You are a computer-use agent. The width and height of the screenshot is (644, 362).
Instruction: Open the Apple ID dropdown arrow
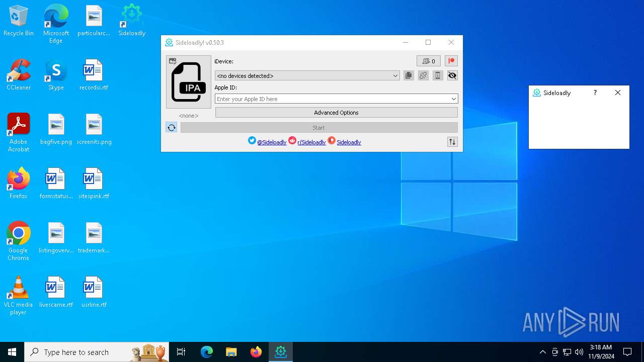[454, 99]
